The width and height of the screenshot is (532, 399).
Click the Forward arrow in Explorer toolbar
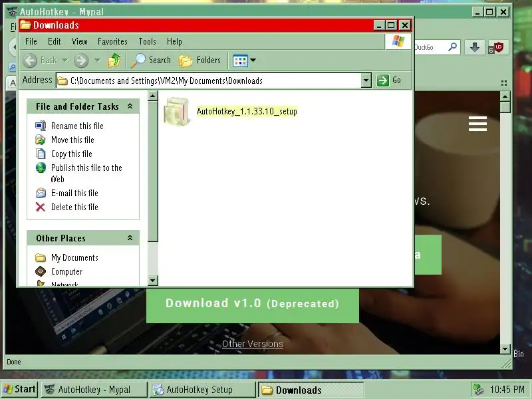[81, 61]
